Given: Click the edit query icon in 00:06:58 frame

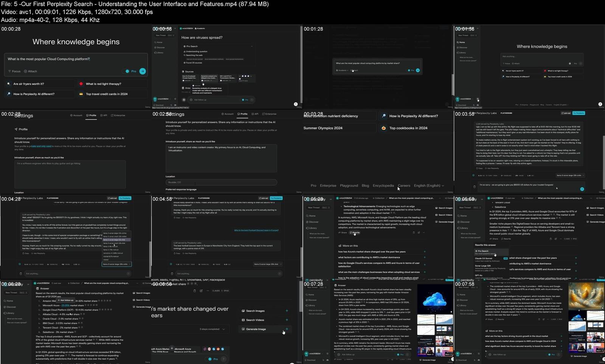Looking at the screenshot, I should [201, 291].
